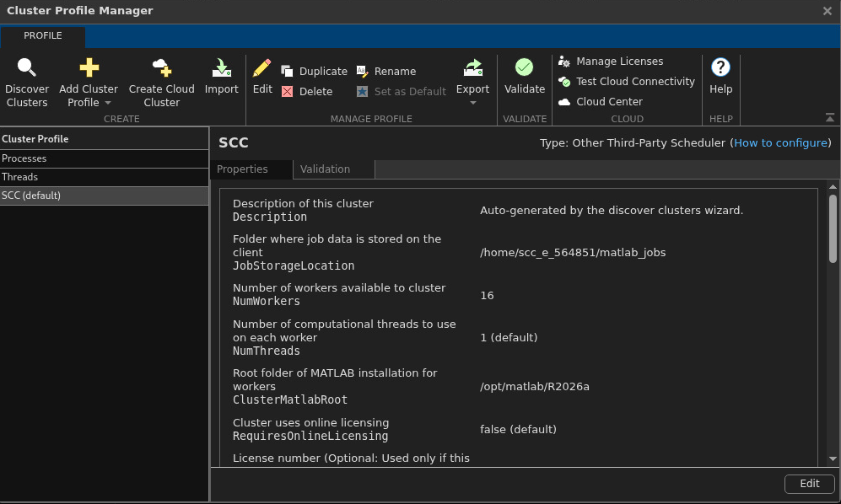Click Set as Default star
The height and width of the screenshot is (504, 841).
(x=363, y=92)
